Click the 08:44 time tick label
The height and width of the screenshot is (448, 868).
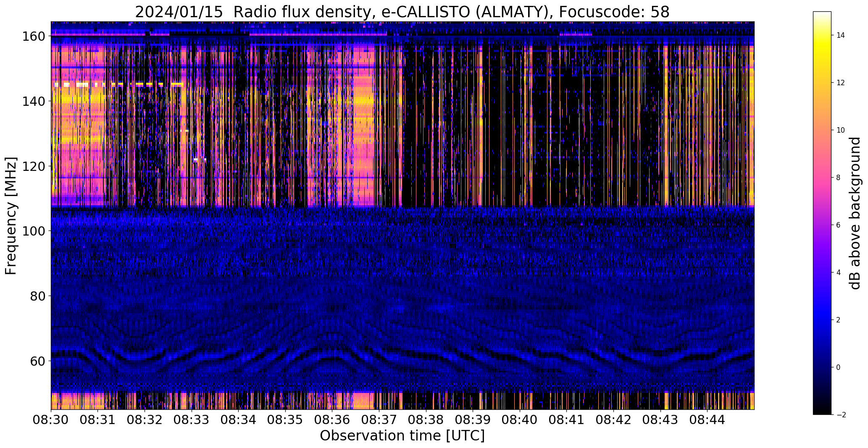707,419
